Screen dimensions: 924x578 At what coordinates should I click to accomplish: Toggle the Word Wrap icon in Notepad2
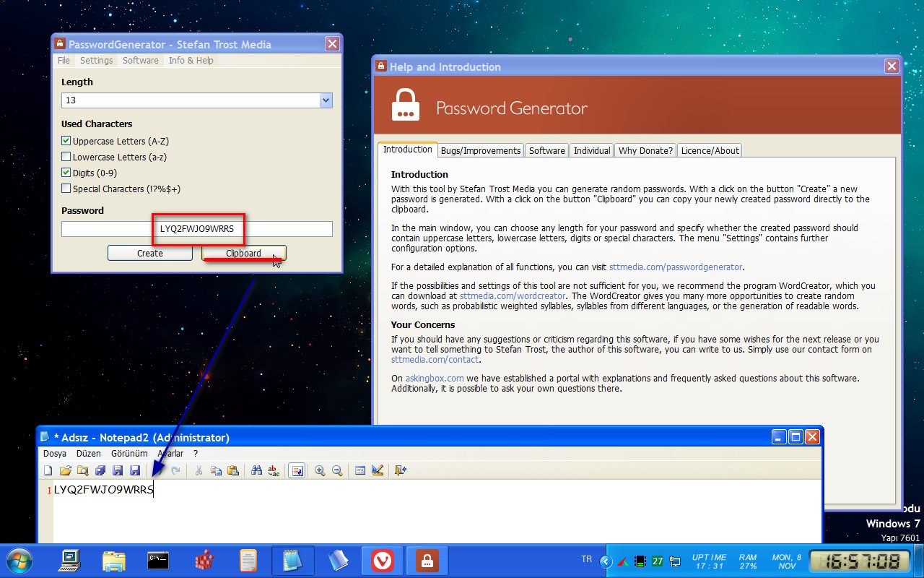tap(296, 470)
